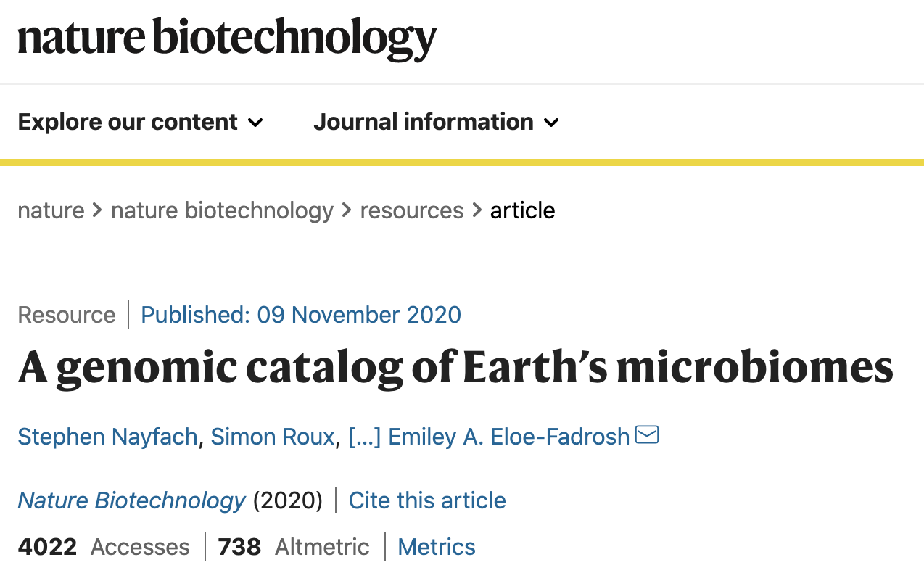This screenshot has width=924, height=573.
Task: Click the Published: 09 November 2020 link
Action: tap(301, 315)
